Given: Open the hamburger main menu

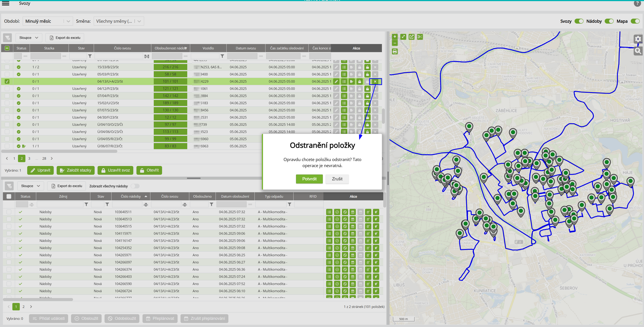Looking at the screenshot, I should click(x=5, y=3).
